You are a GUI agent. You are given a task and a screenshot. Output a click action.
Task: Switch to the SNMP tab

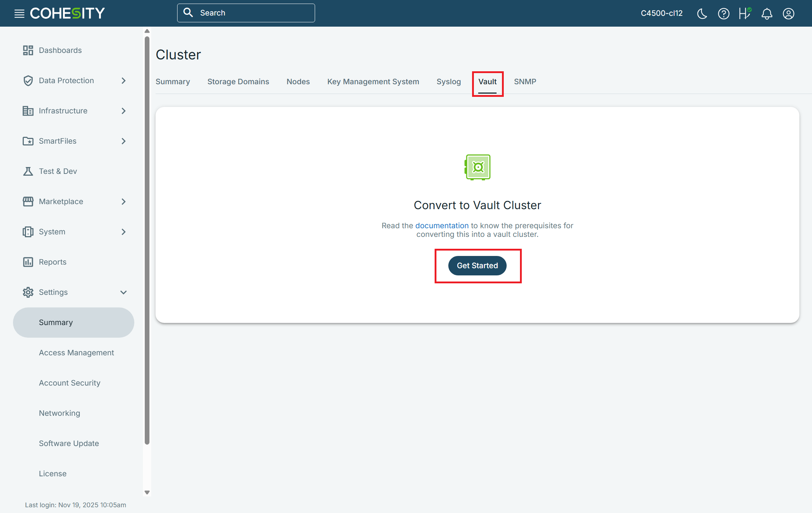coord(525,82)
